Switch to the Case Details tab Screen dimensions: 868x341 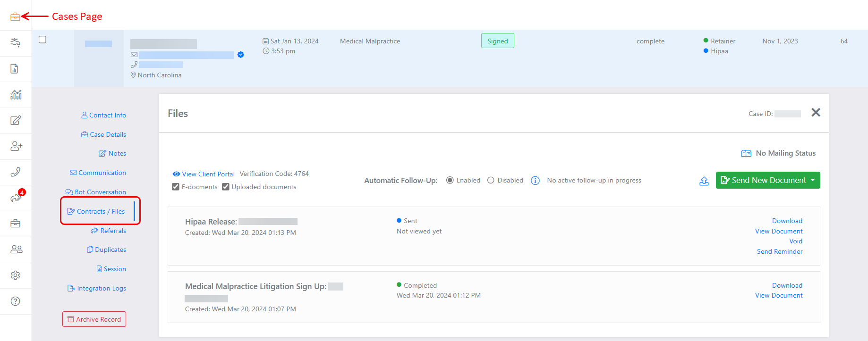pyautogui.click(x=108, y=134)
